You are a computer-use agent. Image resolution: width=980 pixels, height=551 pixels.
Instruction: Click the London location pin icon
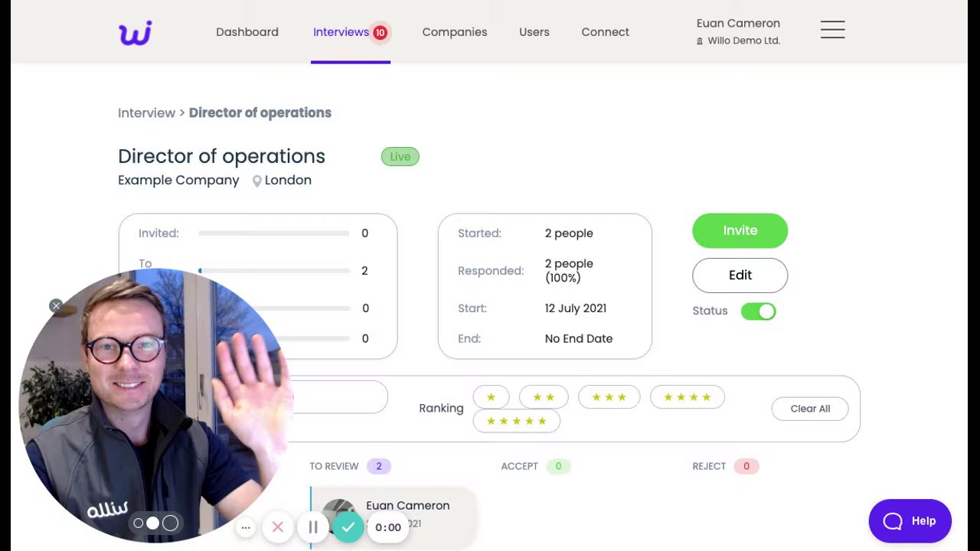click(257, 181)
